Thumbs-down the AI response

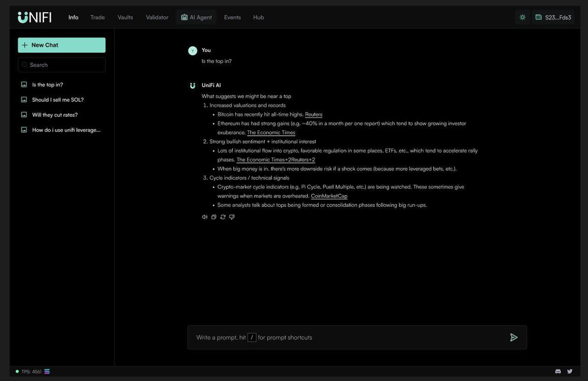232,217
